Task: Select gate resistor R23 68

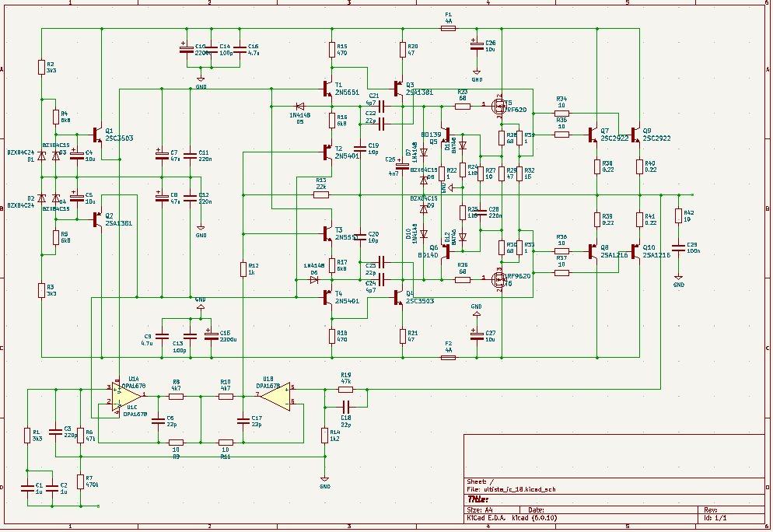Action: point(463,106)
